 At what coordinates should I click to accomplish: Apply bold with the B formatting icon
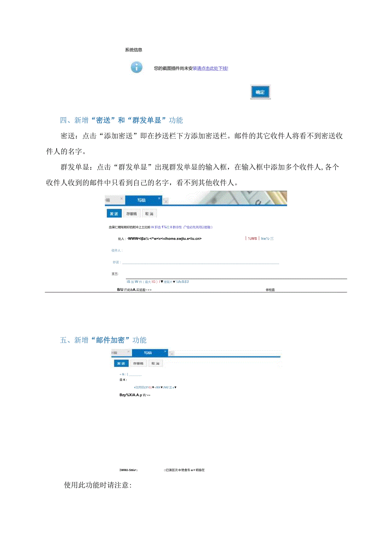118,289
